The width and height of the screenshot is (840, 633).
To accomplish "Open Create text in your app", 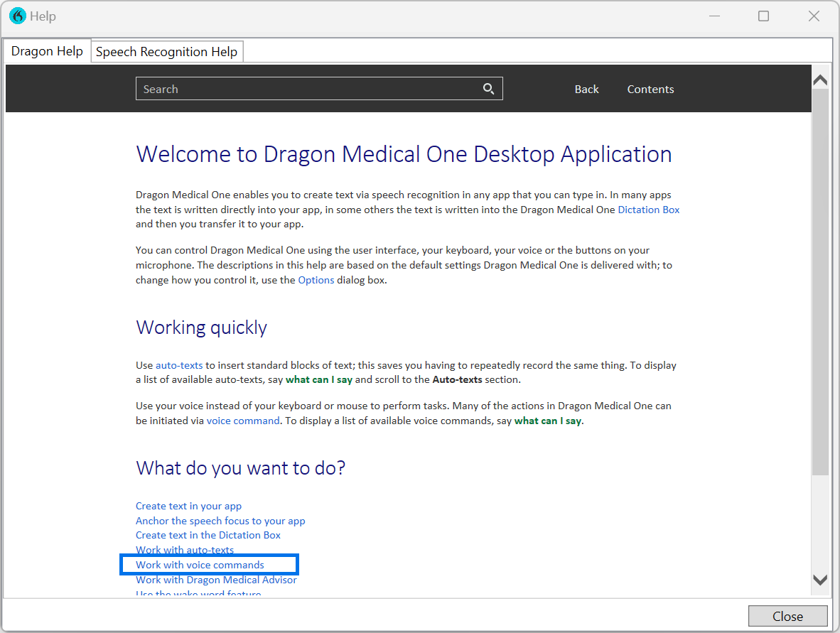I will 188,506.
